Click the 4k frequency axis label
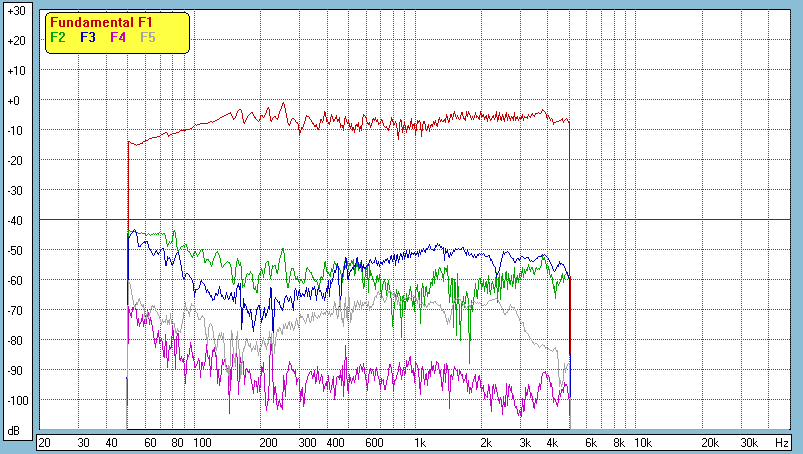This screenshot has width=803, height=454. (552, 442)
